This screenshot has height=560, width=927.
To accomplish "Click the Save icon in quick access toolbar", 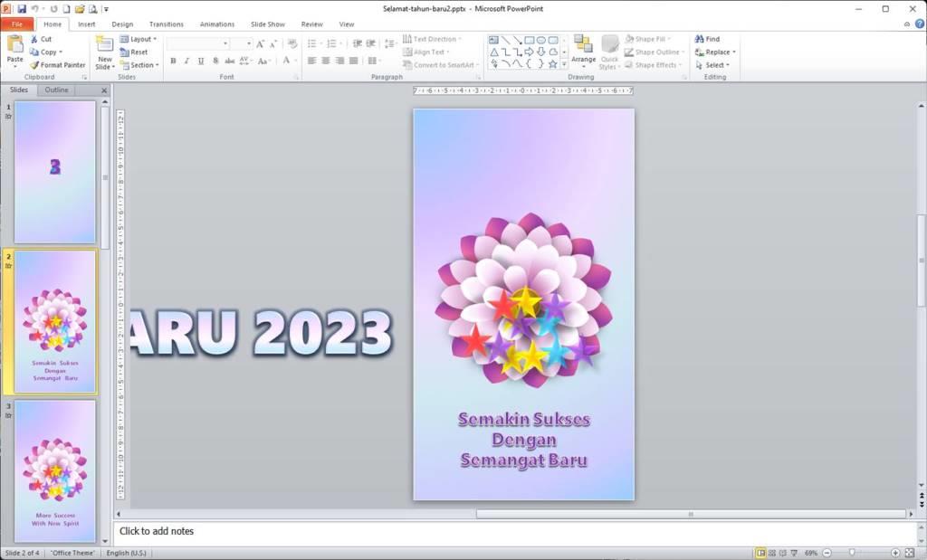I will click(x=22, y=9).
